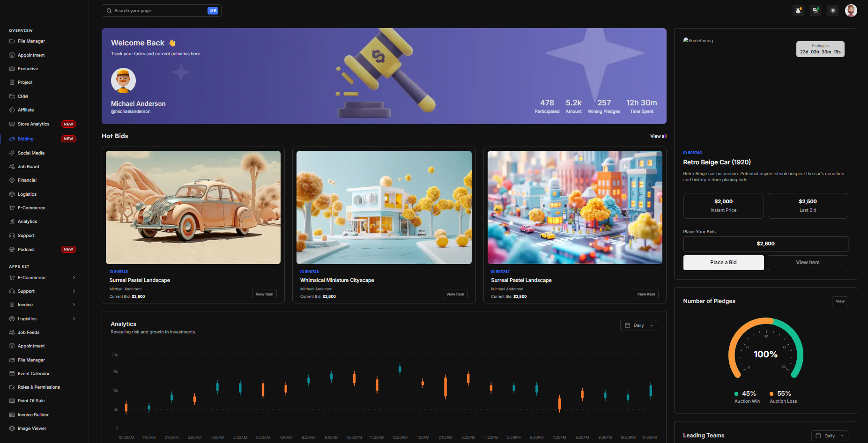Click the Financial sidebar icon

click(x=12, y=180)
